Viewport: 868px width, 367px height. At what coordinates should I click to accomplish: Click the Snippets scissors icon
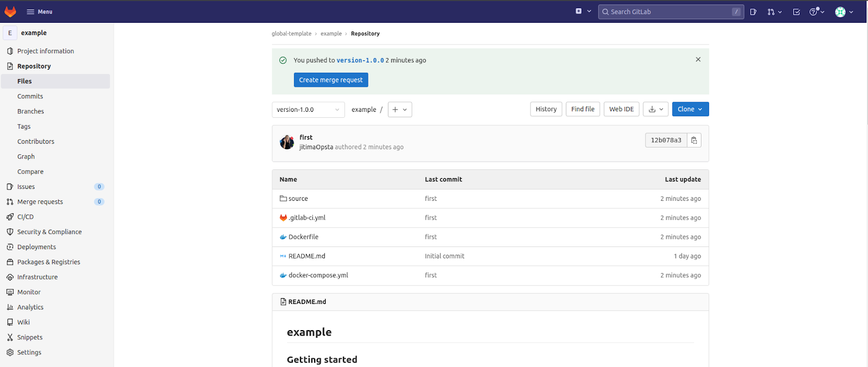10,337
